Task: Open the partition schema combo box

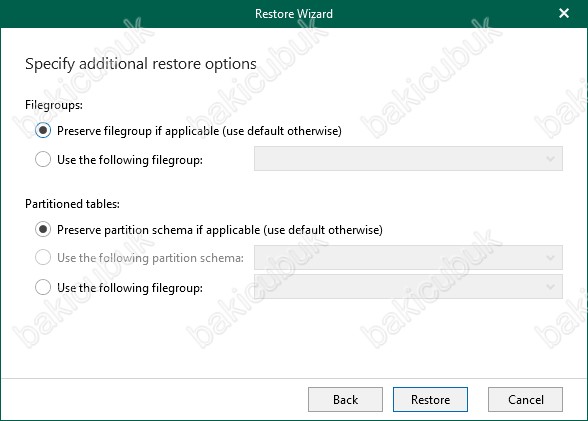Action: tap(408, 258)
